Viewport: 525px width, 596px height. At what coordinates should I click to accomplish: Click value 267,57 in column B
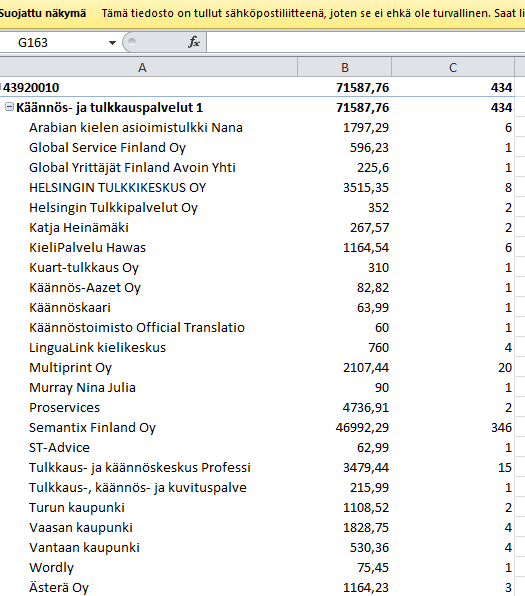click(x=369, y=228)
